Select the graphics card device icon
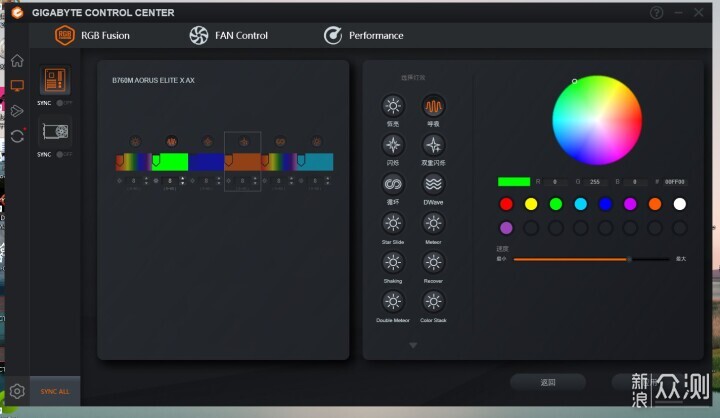Viewport: 720px width, 418px height. 55,132
